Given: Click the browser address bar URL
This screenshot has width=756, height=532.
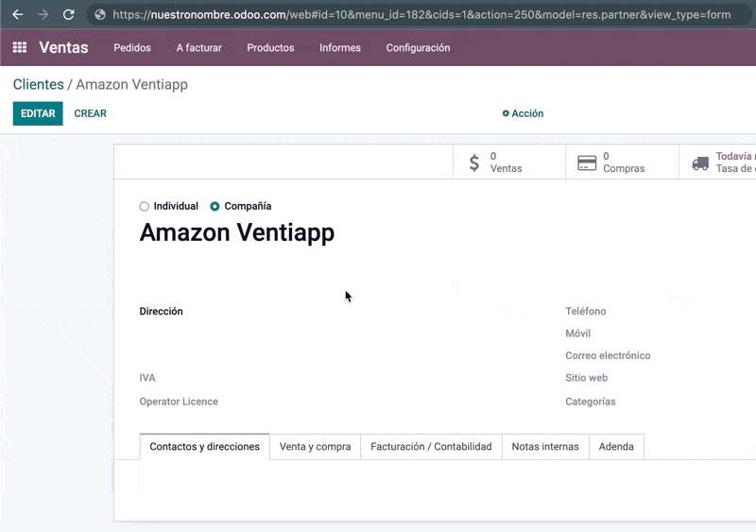Looking at the screenshot, I should click(421, 15).
